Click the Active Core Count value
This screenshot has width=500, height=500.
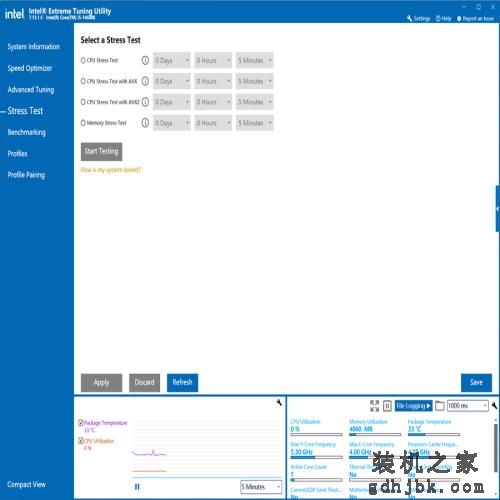[292, 474]
